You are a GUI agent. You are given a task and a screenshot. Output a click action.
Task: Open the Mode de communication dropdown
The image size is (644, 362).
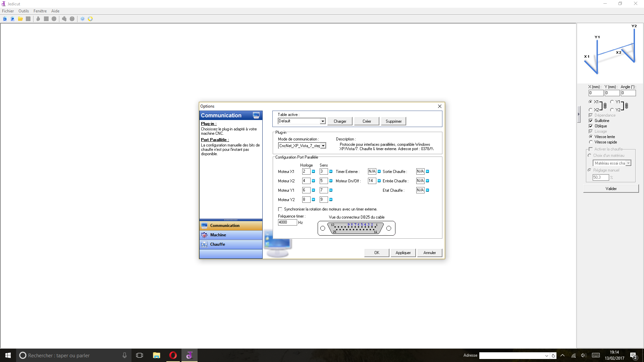[323, 146]
